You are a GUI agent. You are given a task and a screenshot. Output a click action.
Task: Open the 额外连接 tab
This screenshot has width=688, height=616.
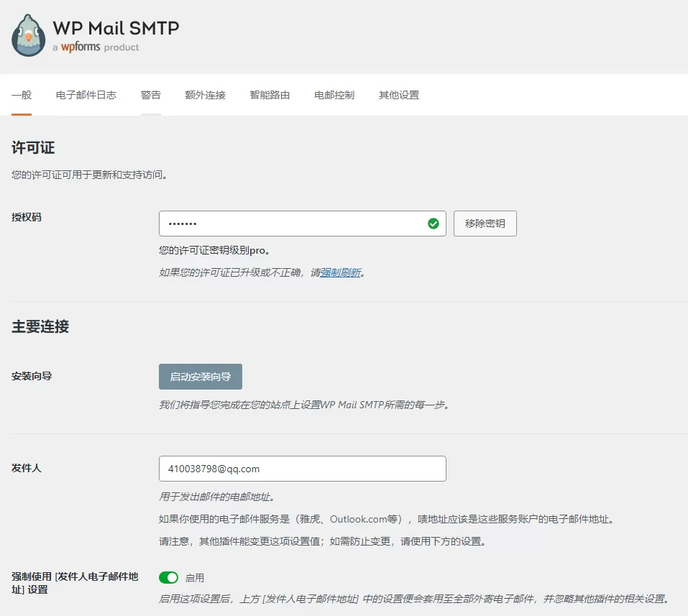pos(206,94)
